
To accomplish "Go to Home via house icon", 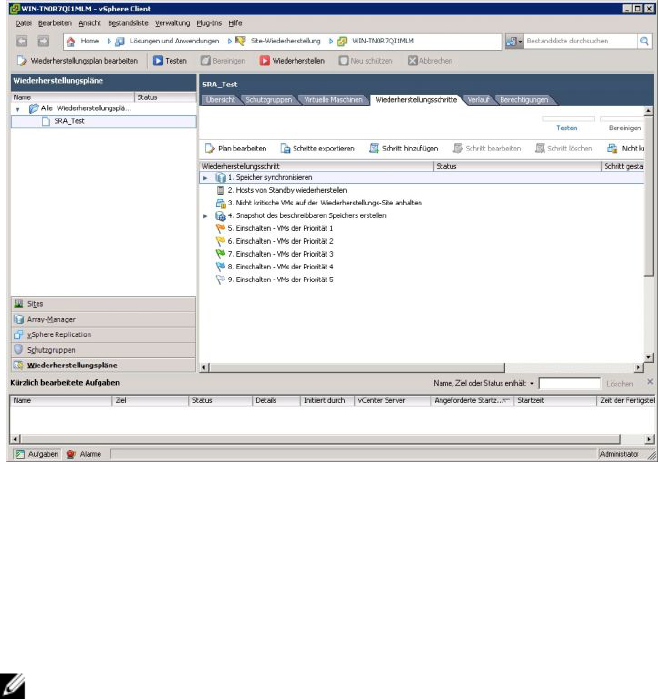I will [71, 41].
